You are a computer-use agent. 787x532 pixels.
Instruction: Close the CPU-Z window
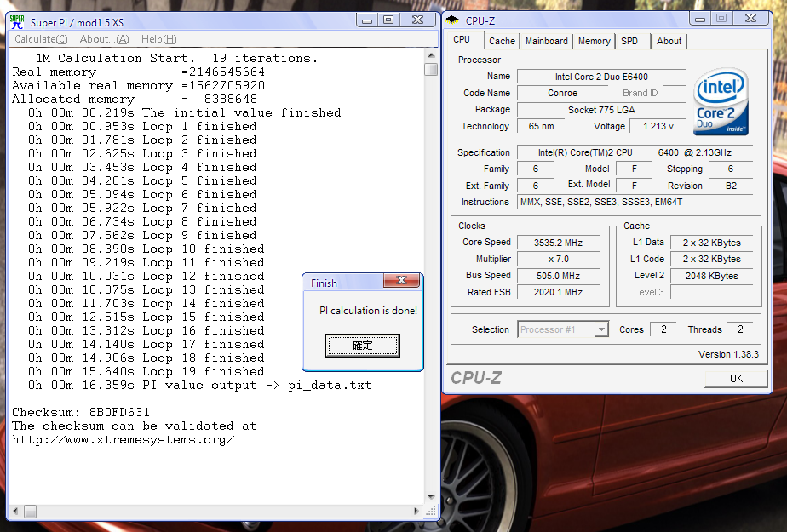[750, 19]
